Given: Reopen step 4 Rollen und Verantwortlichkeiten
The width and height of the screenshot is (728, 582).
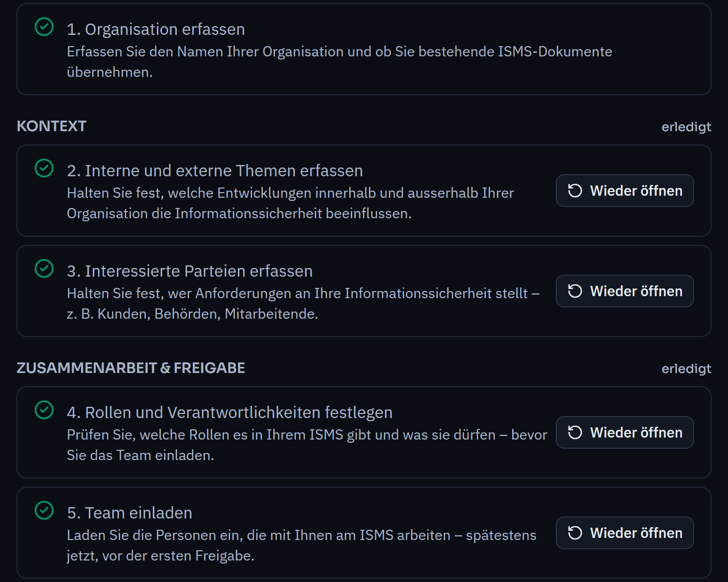Looking at the screenshot, I should tap(624, 432).
